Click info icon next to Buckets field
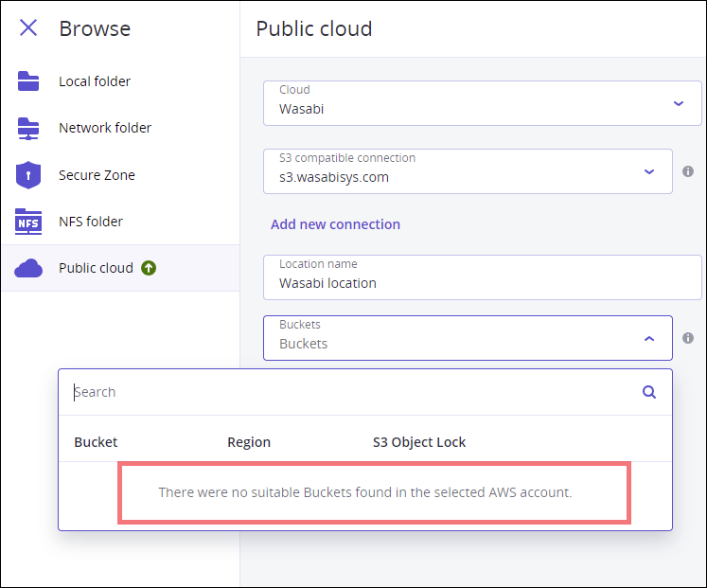 click(688, 338)
